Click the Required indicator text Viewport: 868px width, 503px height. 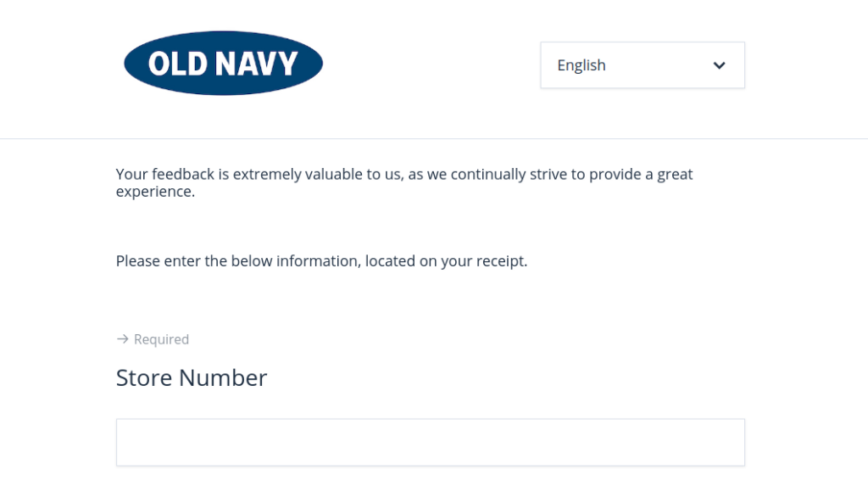click(161, 339)
